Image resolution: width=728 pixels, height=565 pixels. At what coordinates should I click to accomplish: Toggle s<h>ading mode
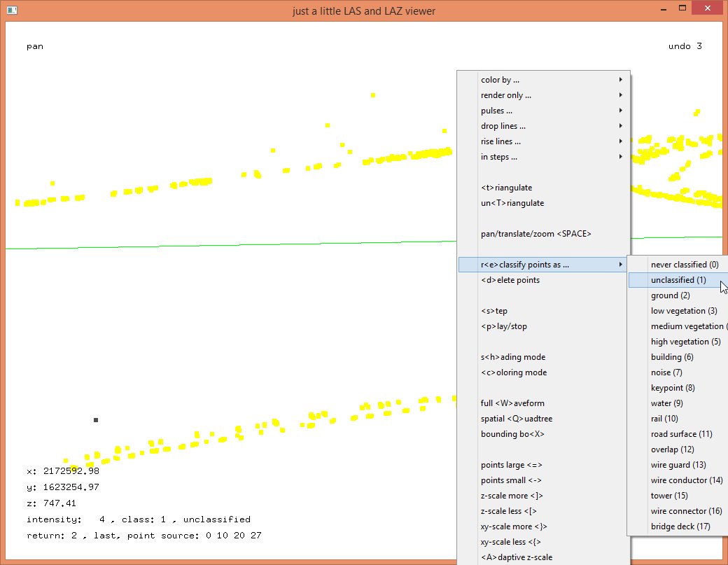[512, 357]
